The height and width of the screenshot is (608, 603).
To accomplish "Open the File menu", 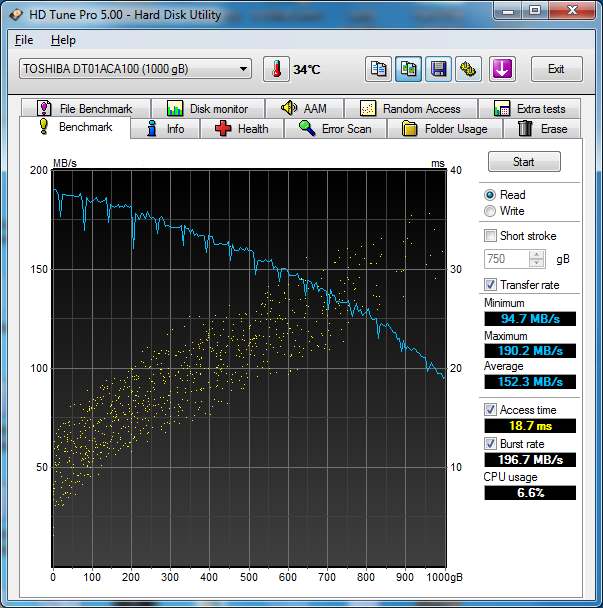I will [24, 40].
